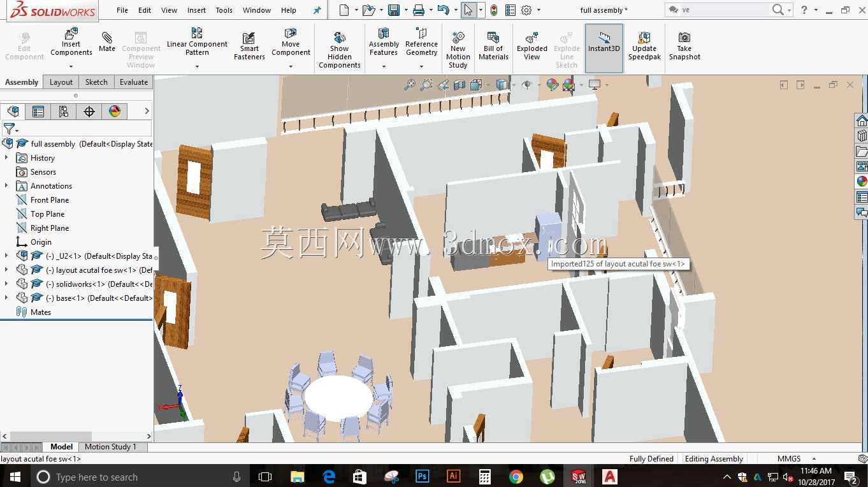Switch to the Evaluate tab
The image size is (868, 487).
[134, 82]
